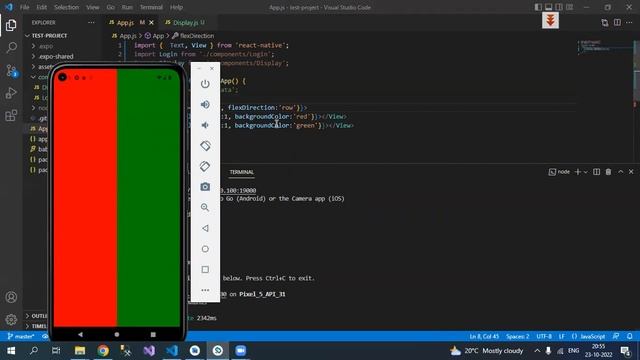Click emulator volume down button
Image resolution: width=640 pixels, height=360 pixels.
[x=205, y=125]
